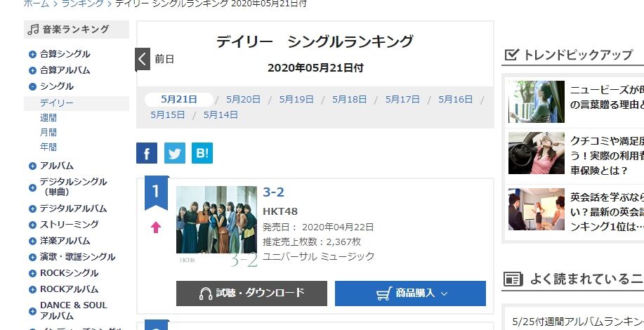Share via Hatena Bookmark B! icon
The image size is (644, 330).
coord(202,154)
